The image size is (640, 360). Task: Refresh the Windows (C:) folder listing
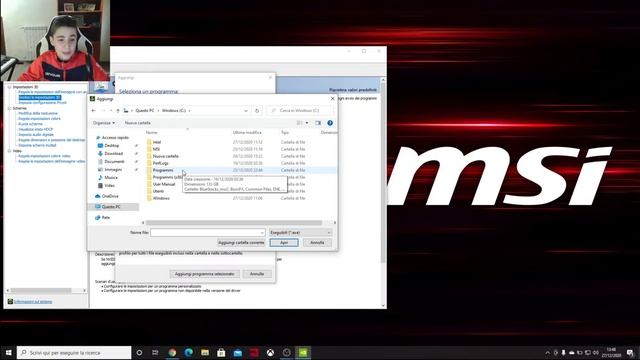[257, 111]
